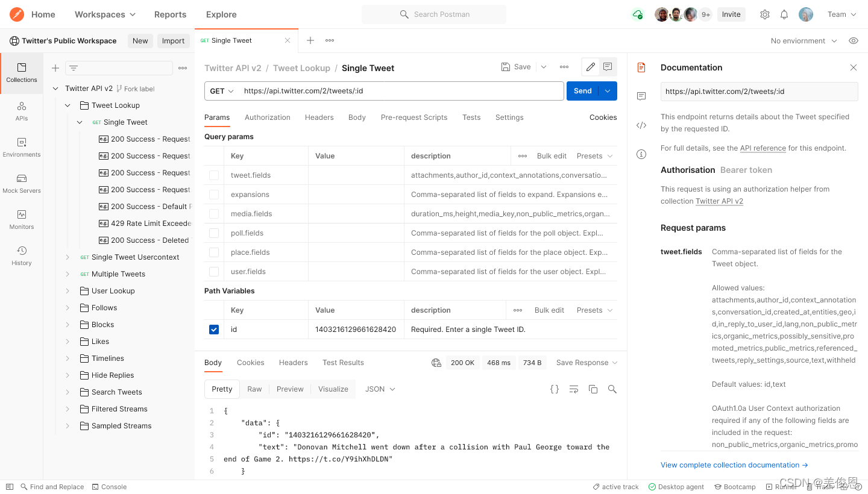Send the request with Send button
Image resolution: width=868 pixels, height=494 pixels.
583,91
